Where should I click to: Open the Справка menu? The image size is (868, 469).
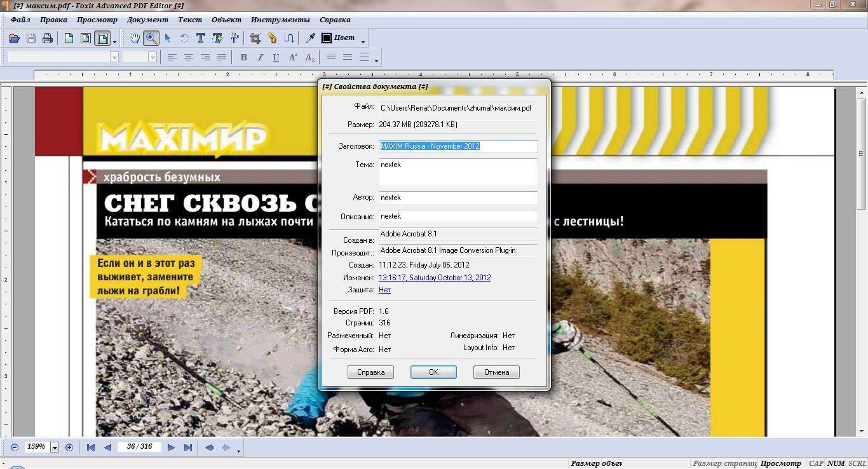(x=335, y=20)
